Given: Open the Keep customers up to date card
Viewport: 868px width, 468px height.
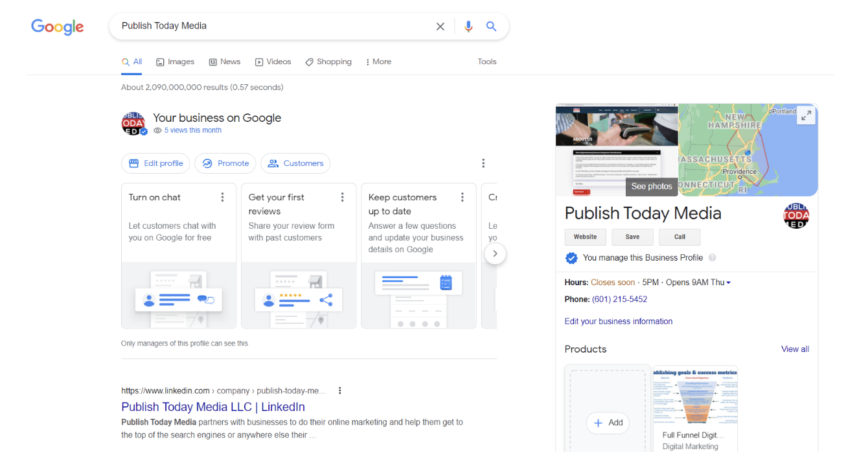Looking at the screenshot, I should (418, 256).
